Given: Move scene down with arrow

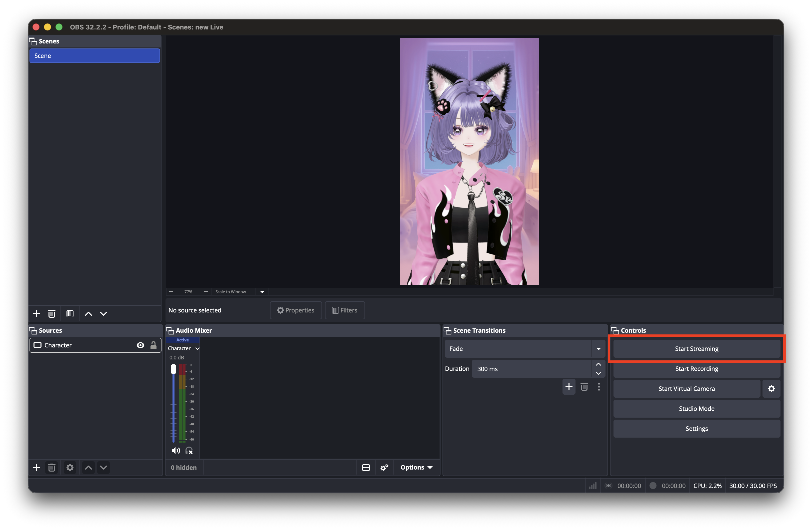Looking at the screenshot, I should point(103,313).
